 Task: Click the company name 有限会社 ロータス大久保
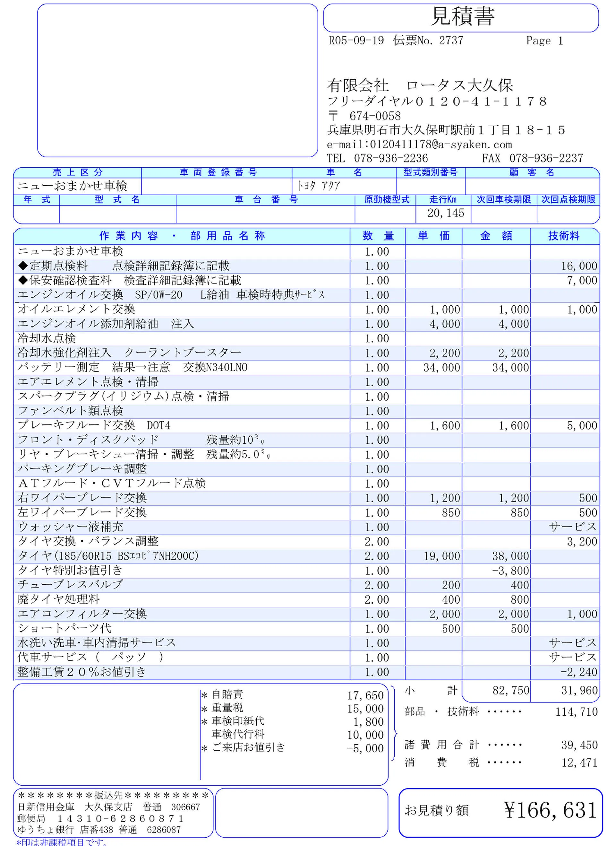coord(420,85)
